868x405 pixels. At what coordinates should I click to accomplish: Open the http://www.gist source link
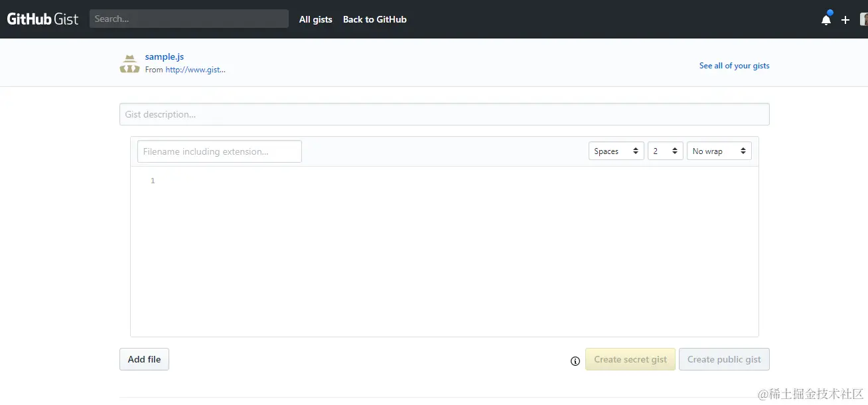point(195,69)
